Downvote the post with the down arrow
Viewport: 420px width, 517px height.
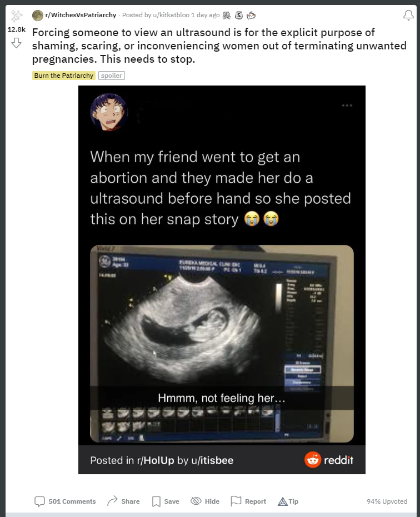tap(16, 43)
